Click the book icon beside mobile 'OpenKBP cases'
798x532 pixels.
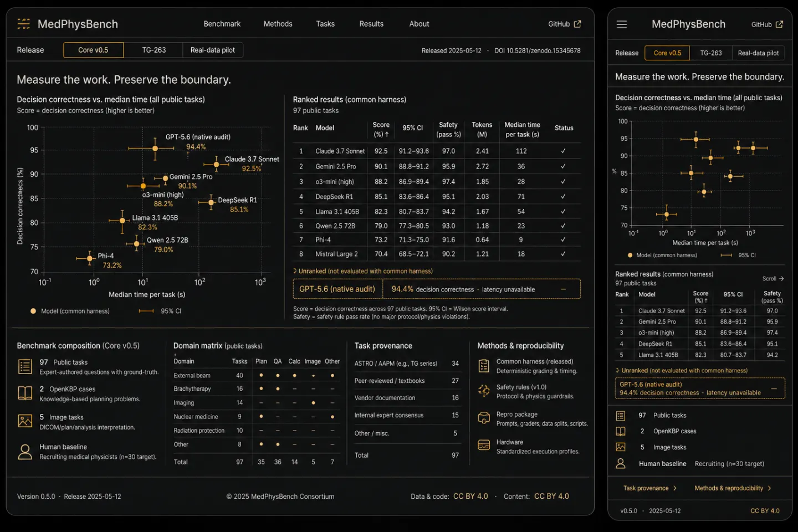[621, 431]
